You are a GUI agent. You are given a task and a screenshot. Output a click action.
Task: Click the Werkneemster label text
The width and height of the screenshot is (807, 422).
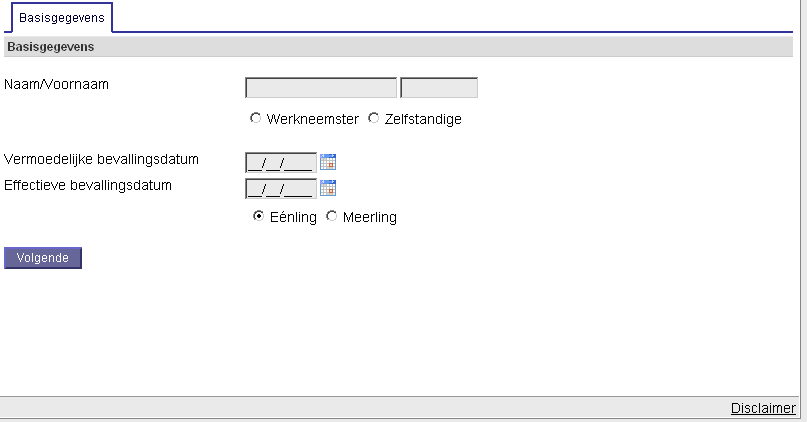click(312, 119)
